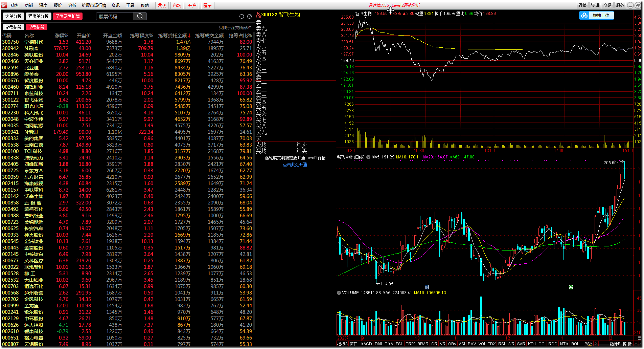Open the 工具 menu

pyautogui.click(x=130, y=5)
